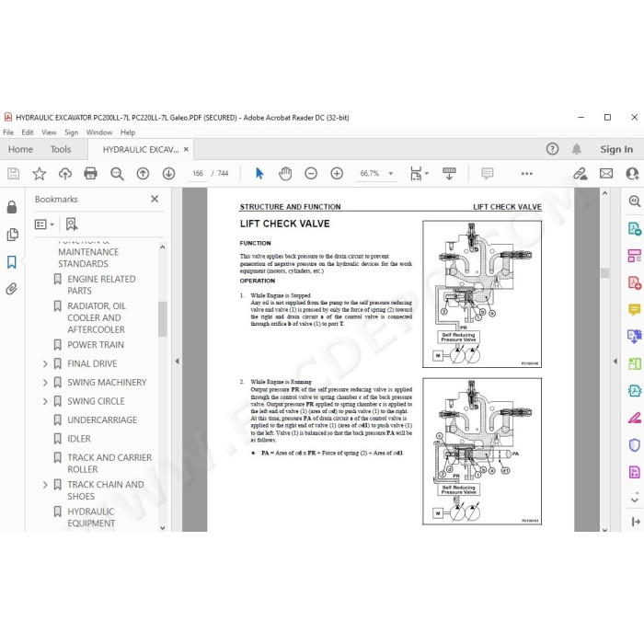
Task: Open the fit page options icon
Action: coord(419,174)
